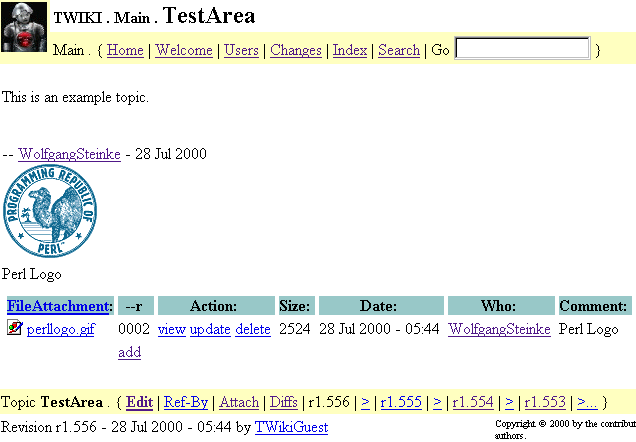Click the add link below attachment table
The width and height of the screenshot is (636, 442).
pyautogui.click(x=129, y=352)
